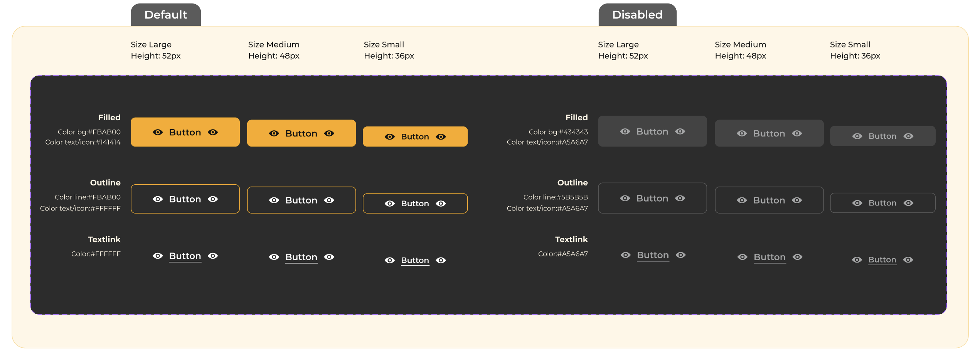The image size is (980, 357).
Task: Click right eye icon in Default medium Outline button
Action: pyautogui.click(x=329, y=200)
